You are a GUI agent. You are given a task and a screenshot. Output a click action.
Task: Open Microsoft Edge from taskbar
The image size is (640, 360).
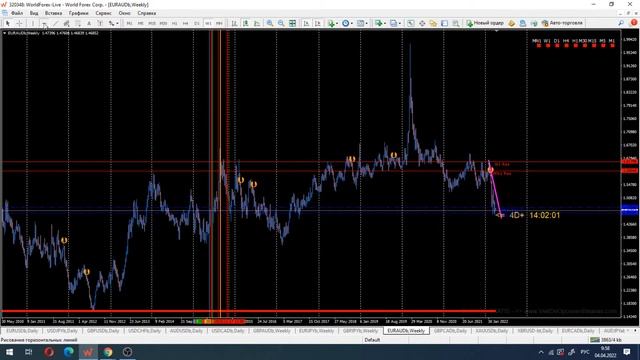(x=68, y=352)
